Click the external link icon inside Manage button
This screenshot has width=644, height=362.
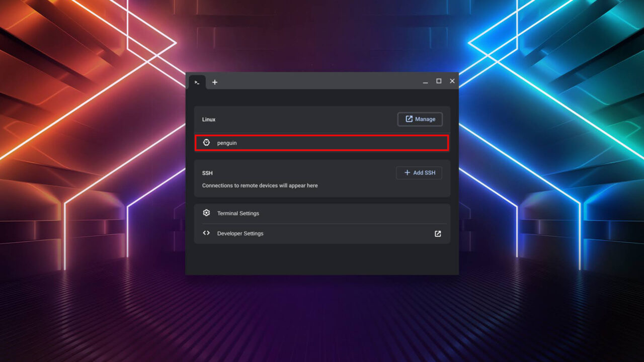(408, 119)
